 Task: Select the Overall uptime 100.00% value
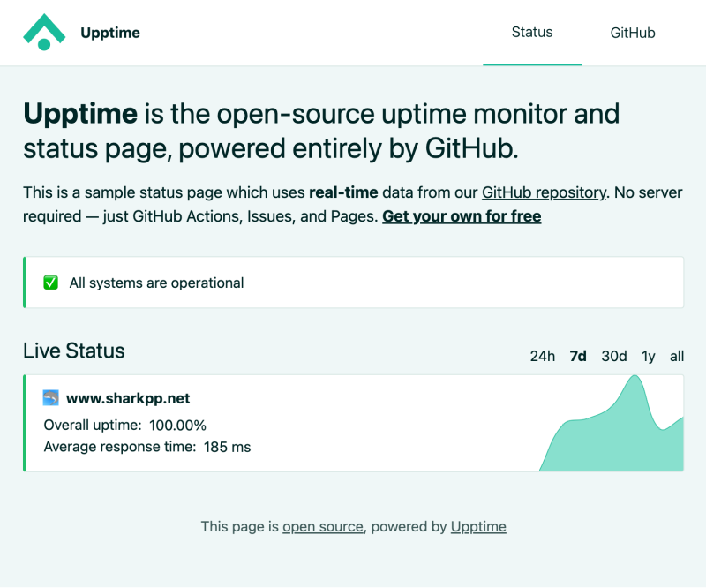pyautogui.click(x=177, y=425)
